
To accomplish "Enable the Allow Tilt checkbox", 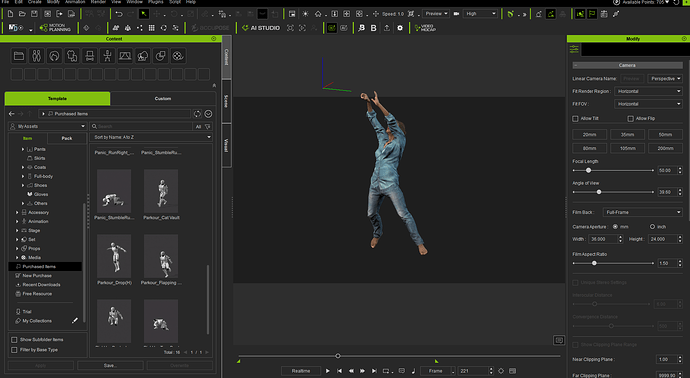I will coord(575,119).
